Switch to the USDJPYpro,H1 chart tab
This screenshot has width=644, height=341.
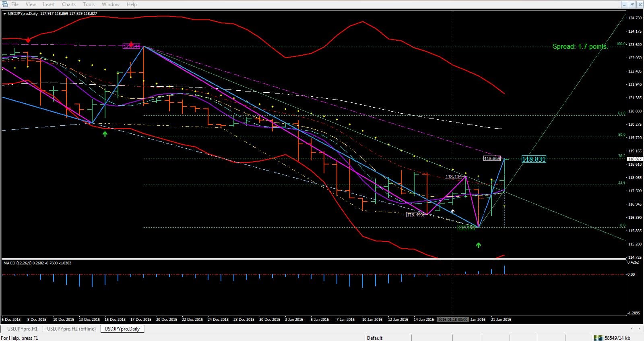tap(22, 329)
